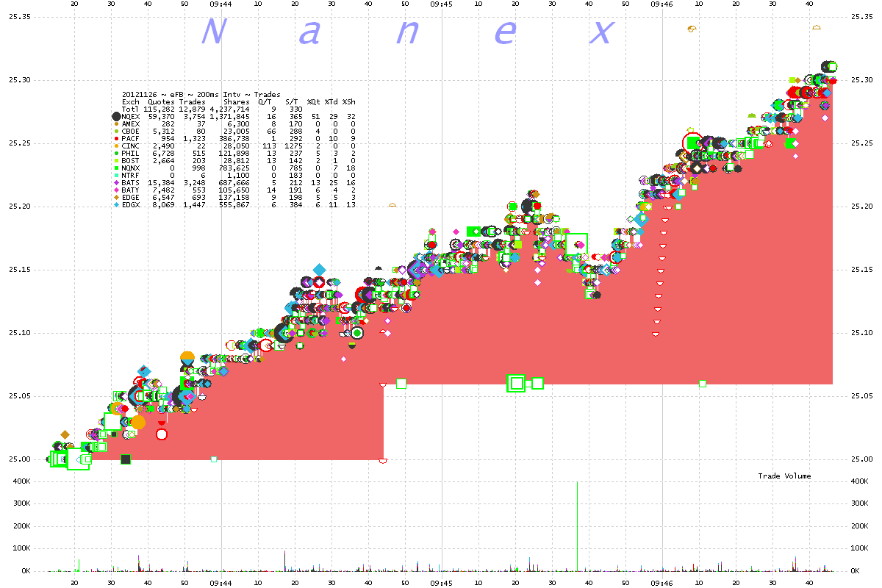Click total shares value '4,237,714'

point(229,109)
